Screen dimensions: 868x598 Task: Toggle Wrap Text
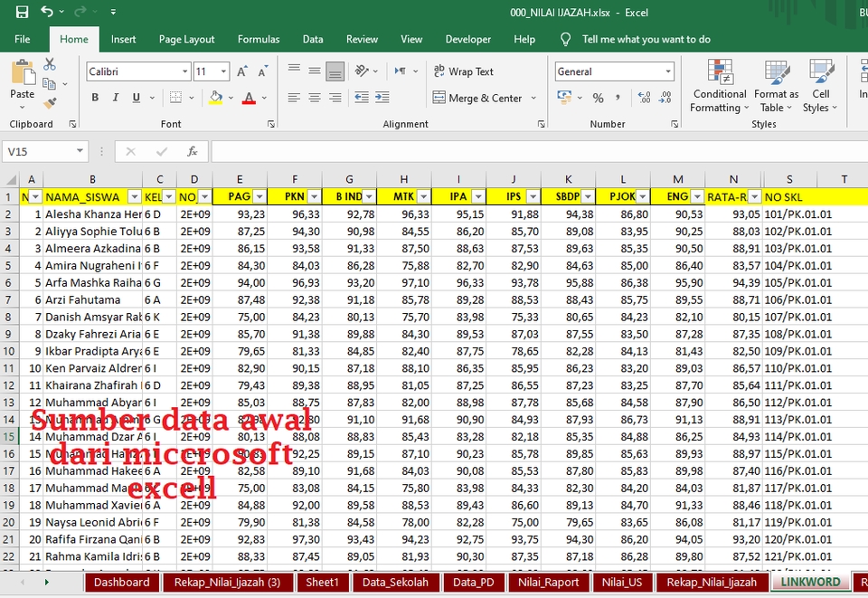(x=463, y=71)
